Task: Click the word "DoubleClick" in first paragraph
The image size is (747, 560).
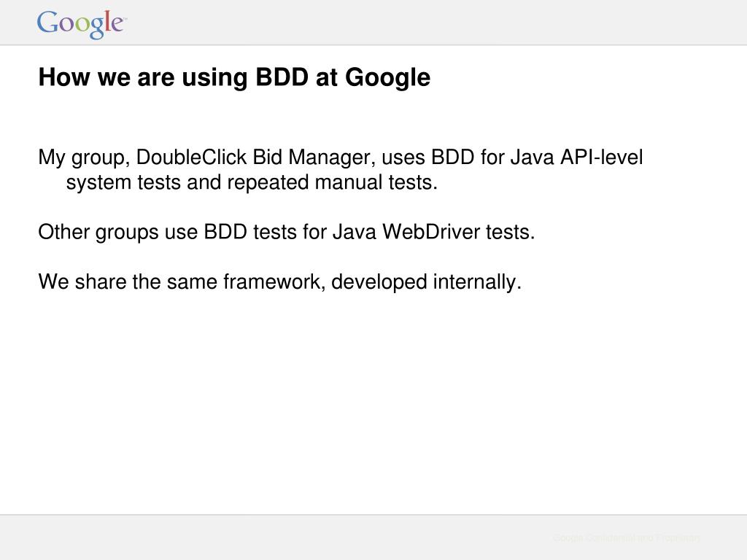Action: tap(191, 157)
